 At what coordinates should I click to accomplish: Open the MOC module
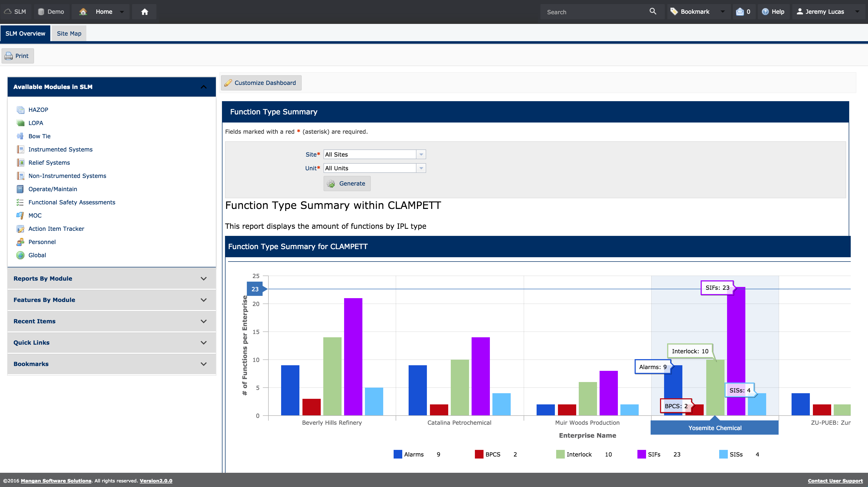point(35,215)
